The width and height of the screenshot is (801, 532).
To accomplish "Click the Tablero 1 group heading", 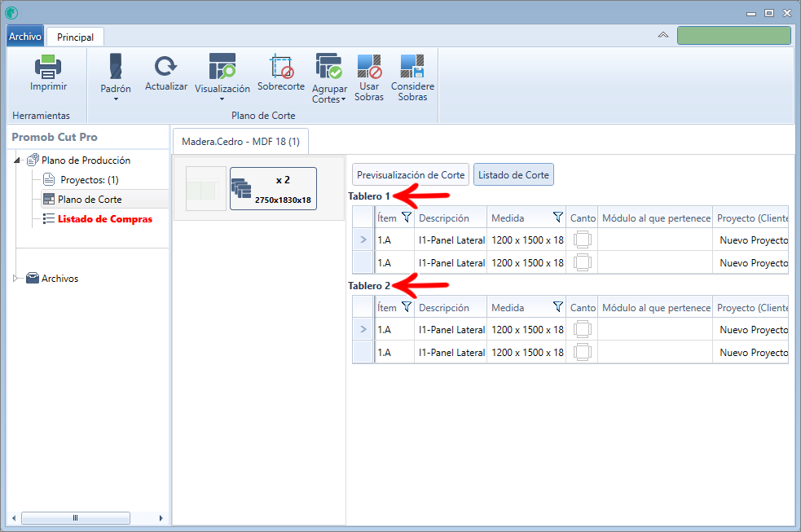I will 369,196.
